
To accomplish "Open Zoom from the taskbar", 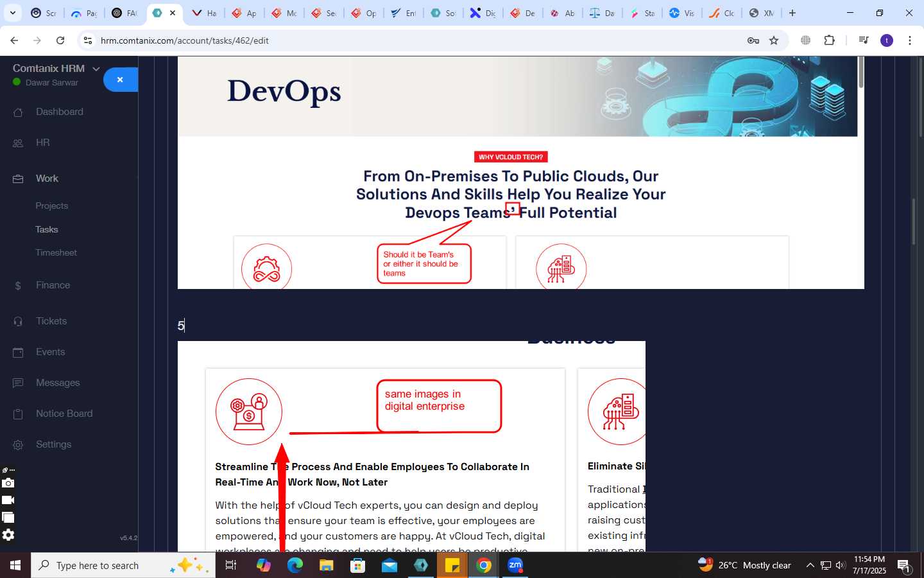I will point(515,565).
